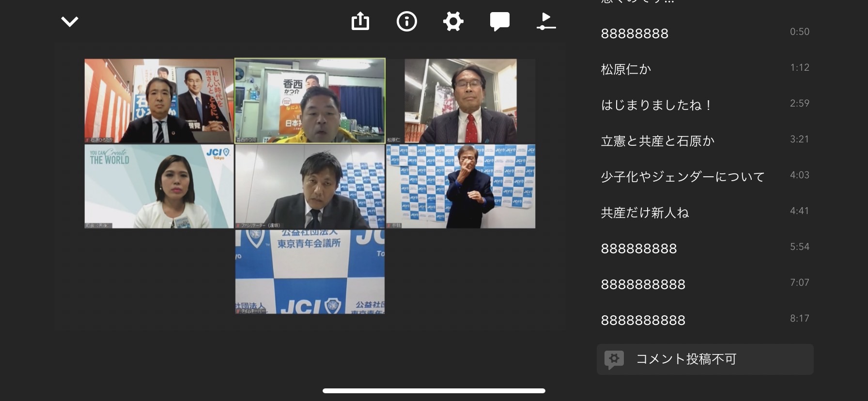Select comment '少子化やジェンダーについて'

tap(682, 177)
